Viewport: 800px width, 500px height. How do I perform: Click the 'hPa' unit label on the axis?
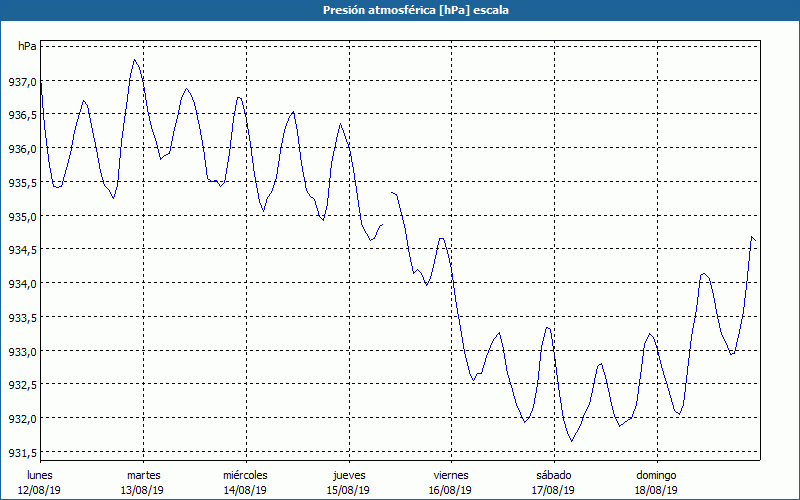[27, 46]
